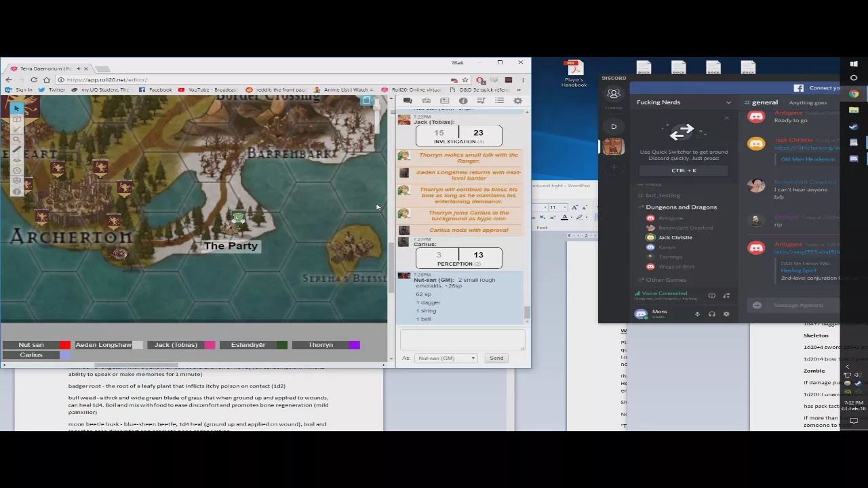
Task: Dismiss the Quick Switcher tip in Discord
Action: (x=727, y=119)
